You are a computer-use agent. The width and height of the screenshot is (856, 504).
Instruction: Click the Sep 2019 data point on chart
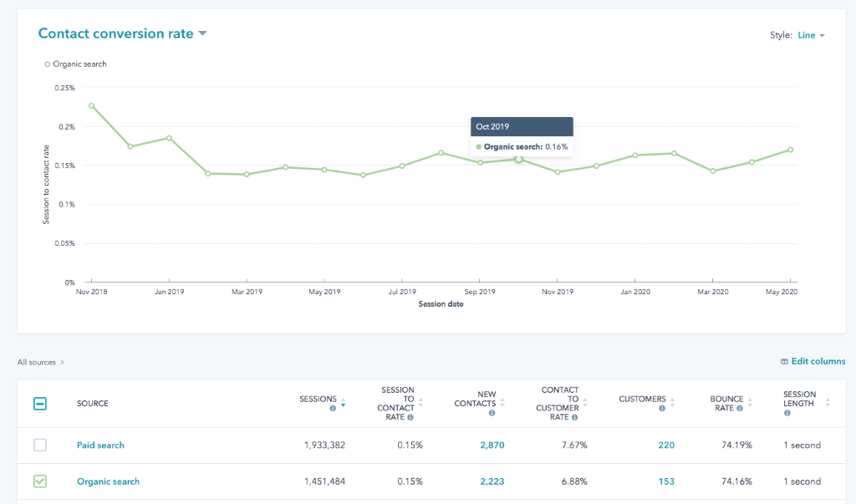[x=480, y=163]
